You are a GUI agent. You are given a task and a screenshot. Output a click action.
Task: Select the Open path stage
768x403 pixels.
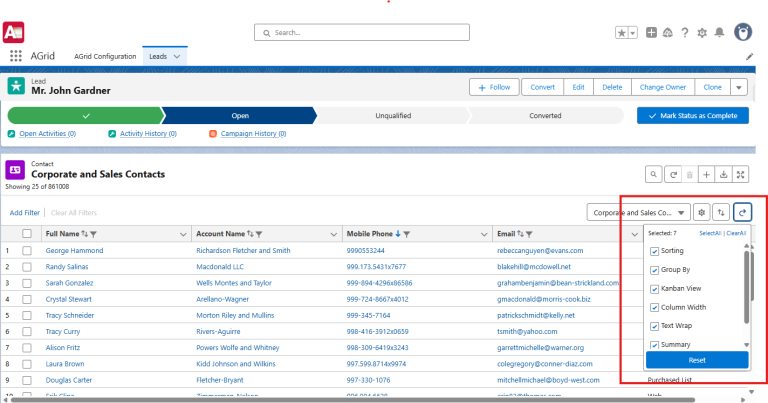pyautogui.click(x=240, y=116)
